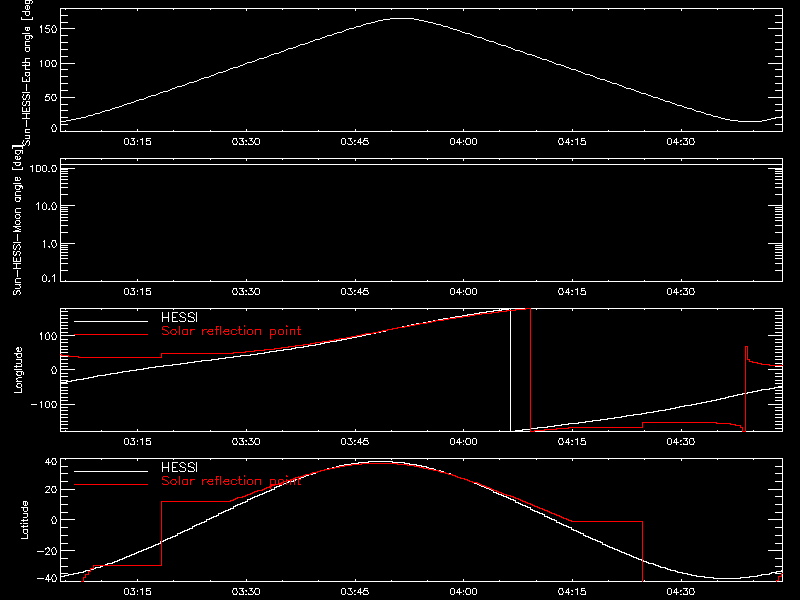Click white HESSI legend line in Latitude plot

coord(111,471)
